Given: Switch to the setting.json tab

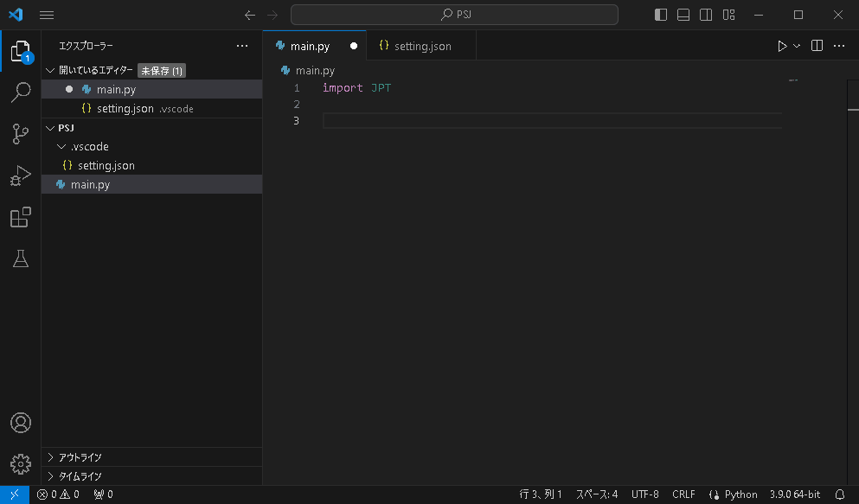Looking at the screenshot, I should pos(421,45).
